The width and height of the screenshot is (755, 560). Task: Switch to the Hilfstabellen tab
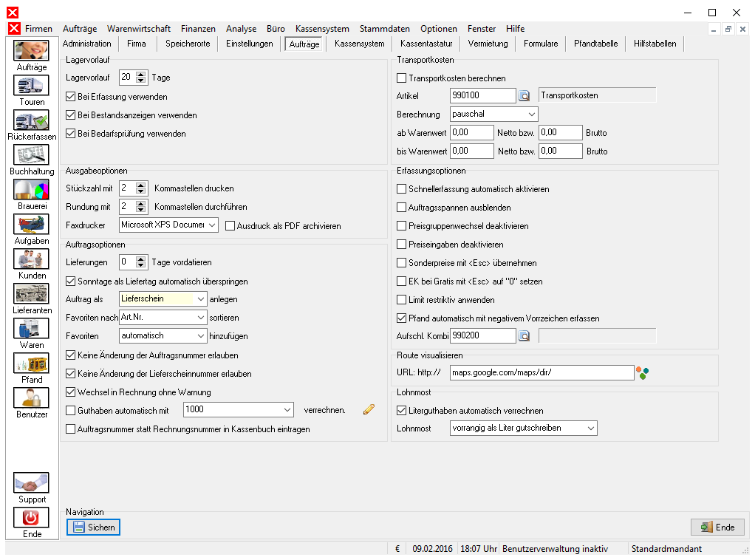655,44
